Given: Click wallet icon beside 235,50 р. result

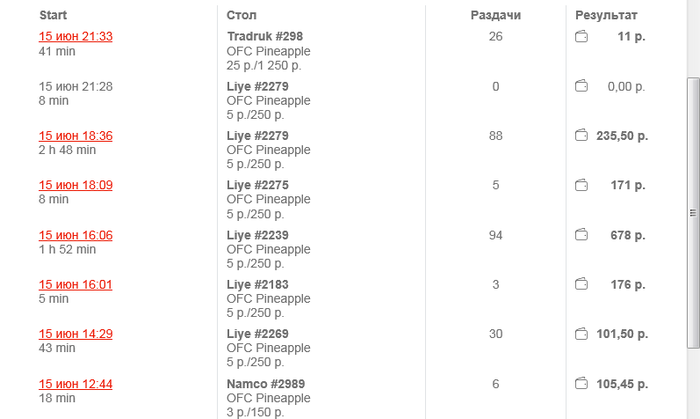Looking at the screenshot, I should [x=582, y=136].
